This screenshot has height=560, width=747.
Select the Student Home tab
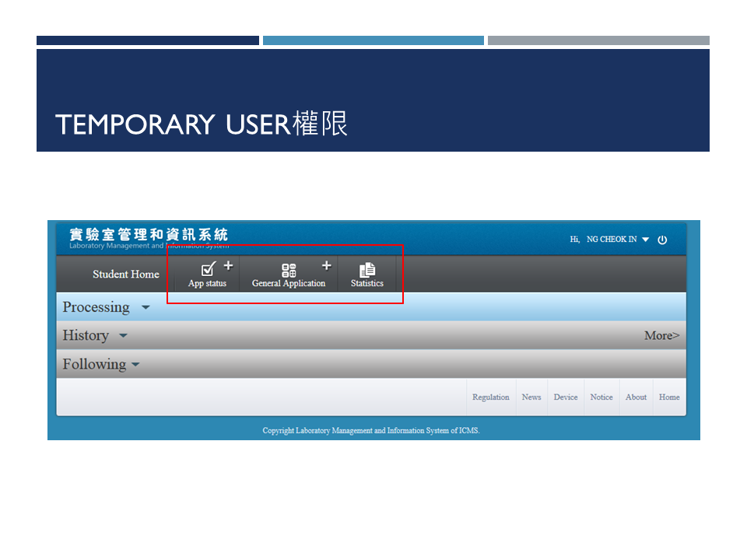click(x=126, y=275)
